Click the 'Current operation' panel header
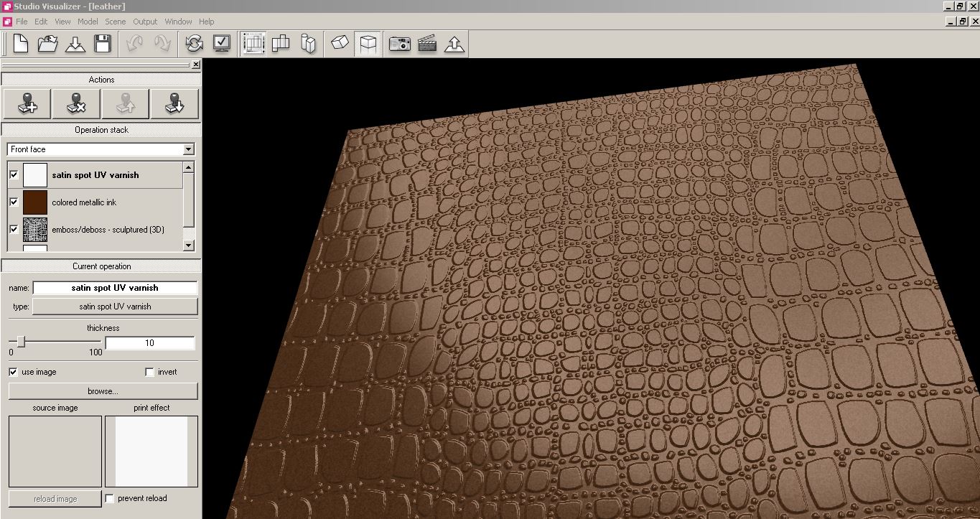The width and height of the screenshot is (980, 519). (101, 266)
